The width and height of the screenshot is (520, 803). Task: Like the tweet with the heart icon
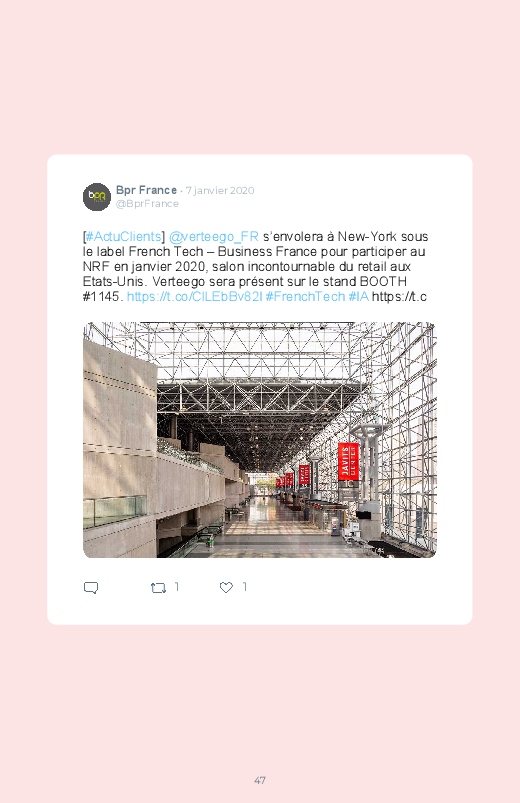(x=226, y=587)
